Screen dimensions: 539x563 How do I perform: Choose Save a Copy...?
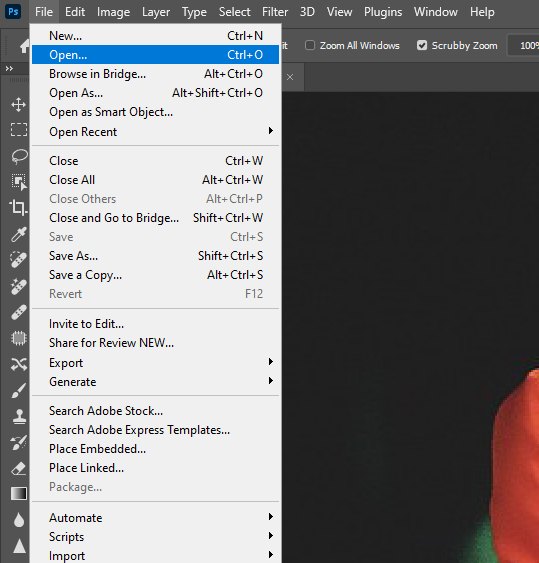(x=155, y=275)
